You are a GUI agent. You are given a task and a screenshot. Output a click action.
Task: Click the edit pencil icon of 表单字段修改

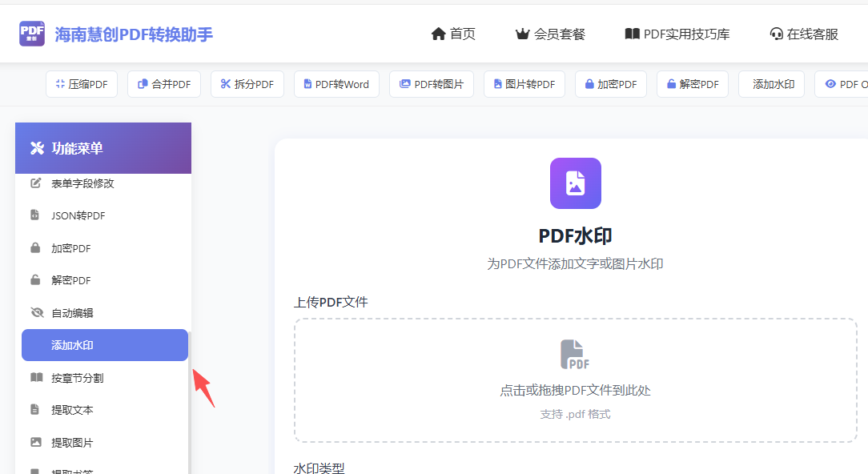tap(35, 183)
